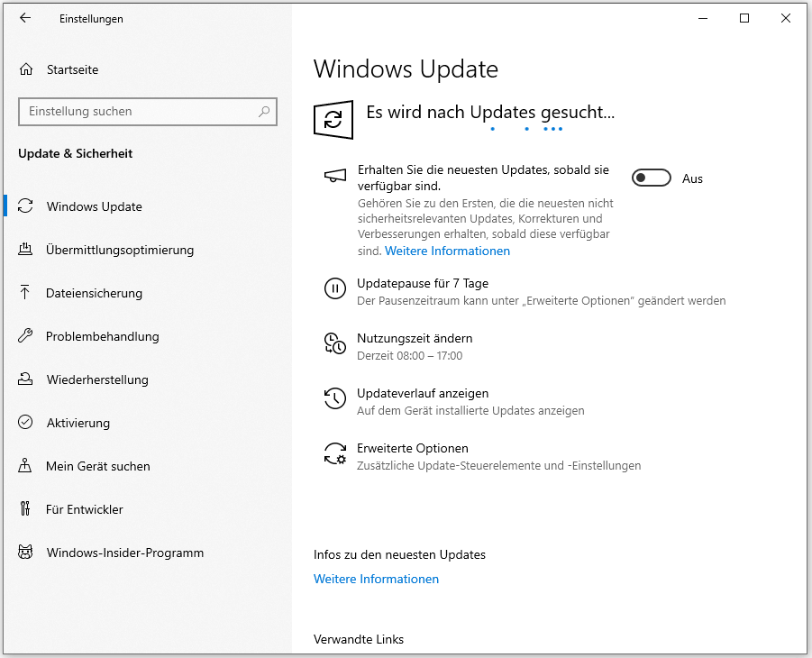Click the Problembehandlung wrench icon

[x=25, y=335]
